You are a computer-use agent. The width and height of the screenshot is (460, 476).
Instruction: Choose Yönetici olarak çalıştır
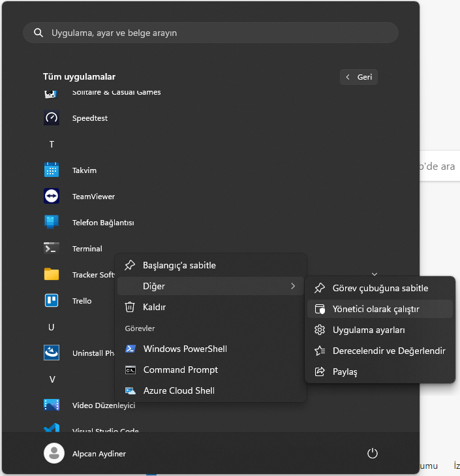pos(380,309)
